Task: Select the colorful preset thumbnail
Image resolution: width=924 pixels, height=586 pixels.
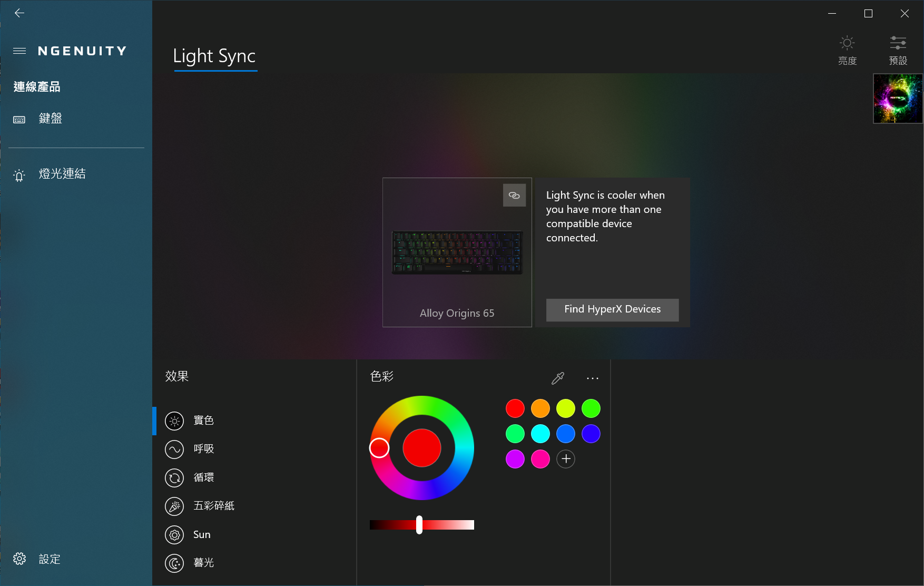Action: click(x=898, y=99)
